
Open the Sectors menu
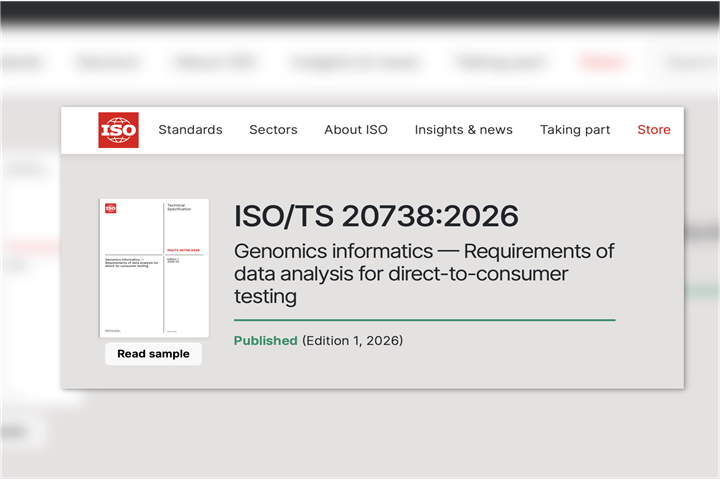pyautogui.click(x=273, y=130)
